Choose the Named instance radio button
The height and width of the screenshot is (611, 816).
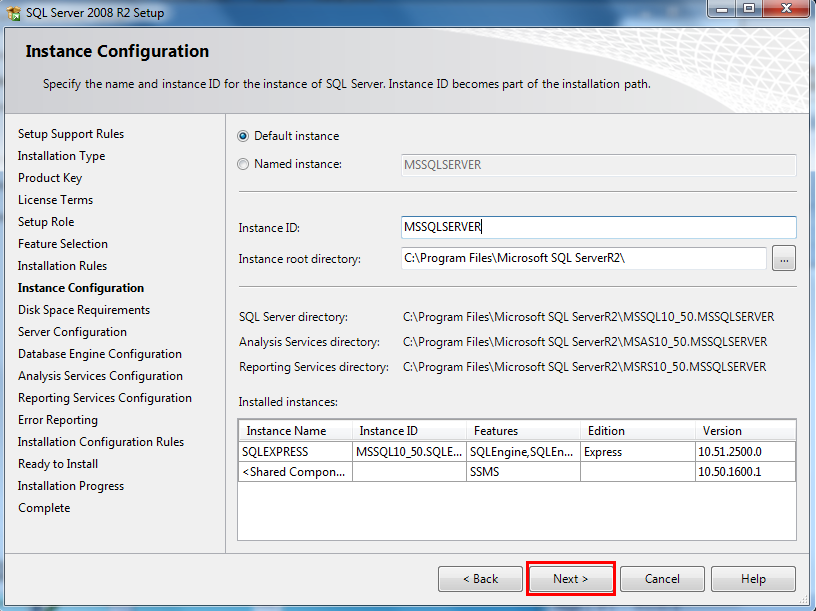(243, 164)
